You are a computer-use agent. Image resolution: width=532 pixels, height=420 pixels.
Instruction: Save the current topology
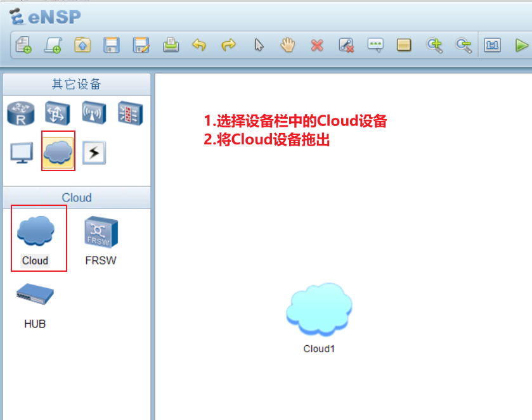pos(112,45)
